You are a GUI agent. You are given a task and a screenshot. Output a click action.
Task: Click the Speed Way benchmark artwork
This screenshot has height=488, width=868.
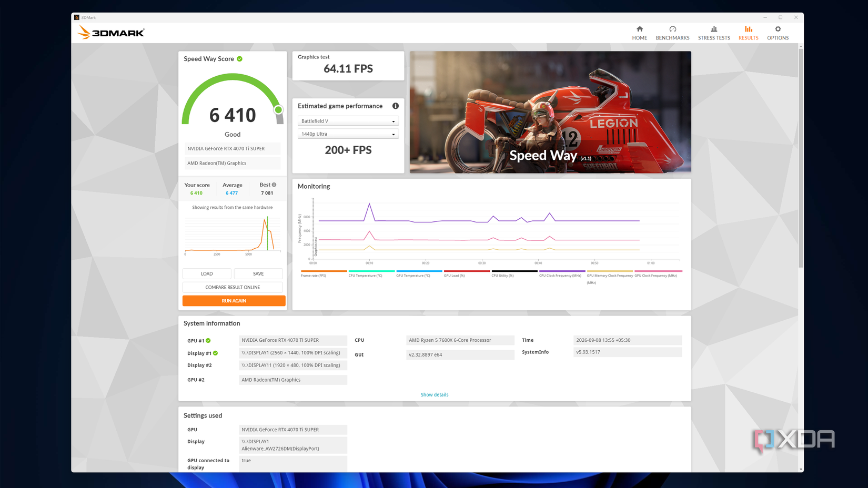click(550, 112)
